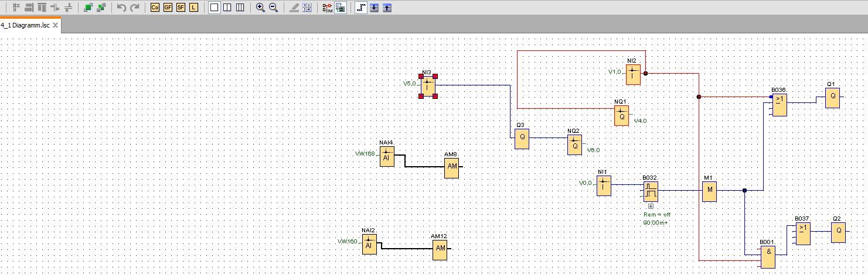Image resolution: width=868 pixels, height=275 pixels.
Task: Click the align top toolbar icon
Action: pyautogui.click(x=42, y=8)
